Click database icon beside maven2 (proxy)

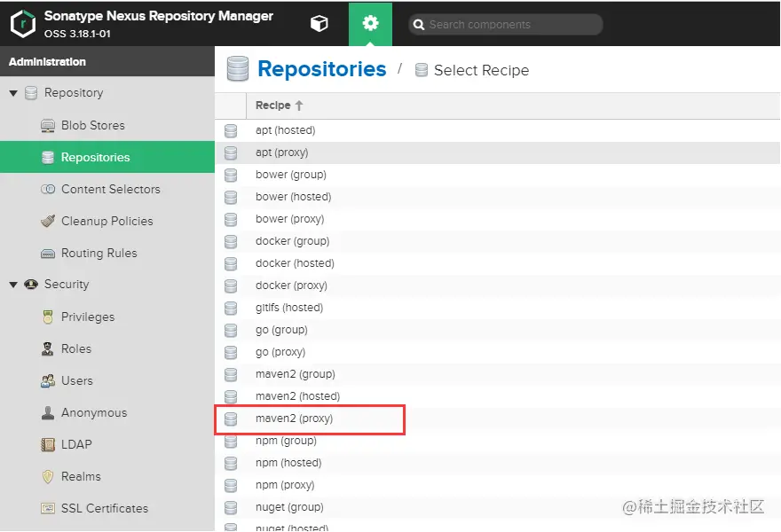(231, 419)
